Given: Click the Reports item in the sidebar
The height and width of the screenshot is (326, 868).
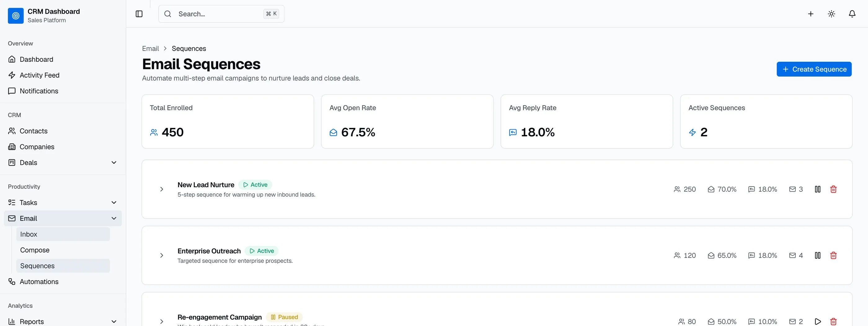Looking at the screenshot, I should pyautogui.click(x=63, y=321).
